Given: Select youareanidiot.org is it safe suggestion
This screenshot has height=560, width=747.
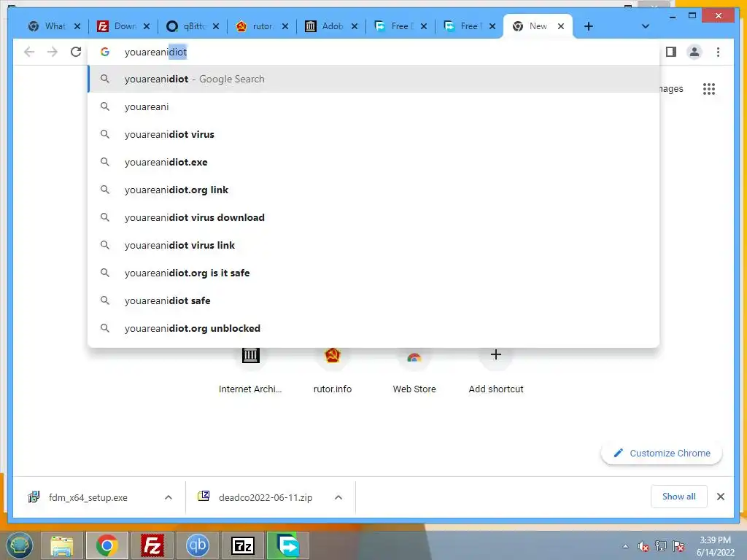Looking at the screenshot, I should (x=373, y=273).
